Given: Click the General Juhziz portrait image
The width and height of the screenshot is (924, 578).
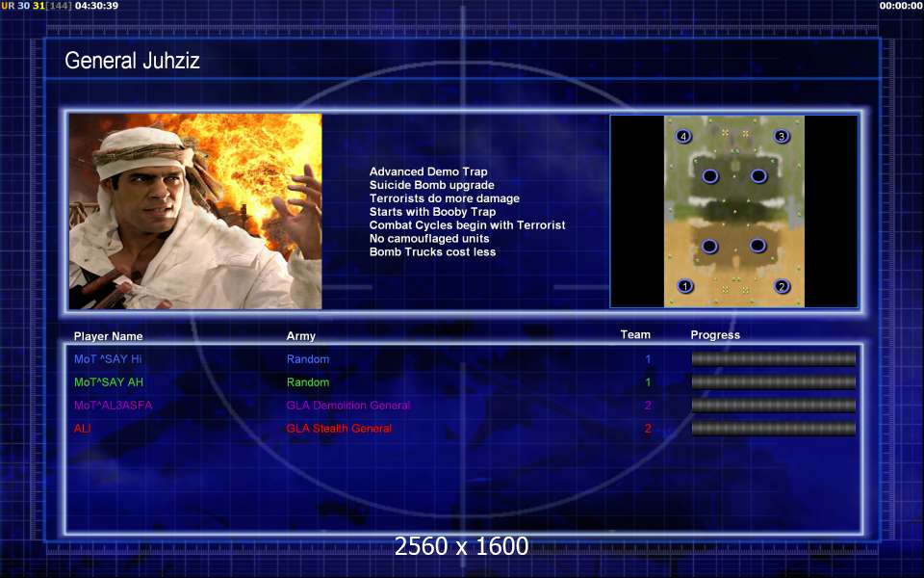Looking at the screenshot, I should 195,211.
